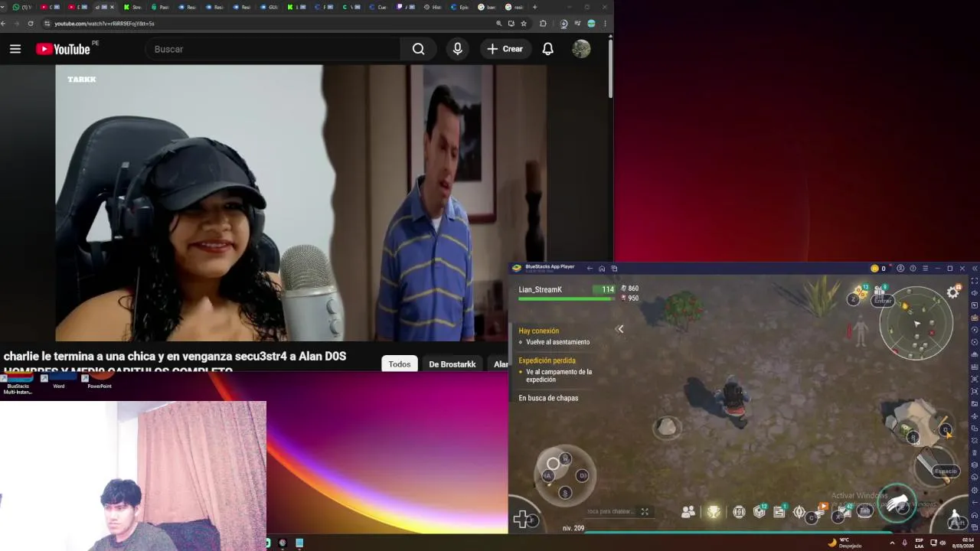Open the taskbar weather widget

coord(844,543)
